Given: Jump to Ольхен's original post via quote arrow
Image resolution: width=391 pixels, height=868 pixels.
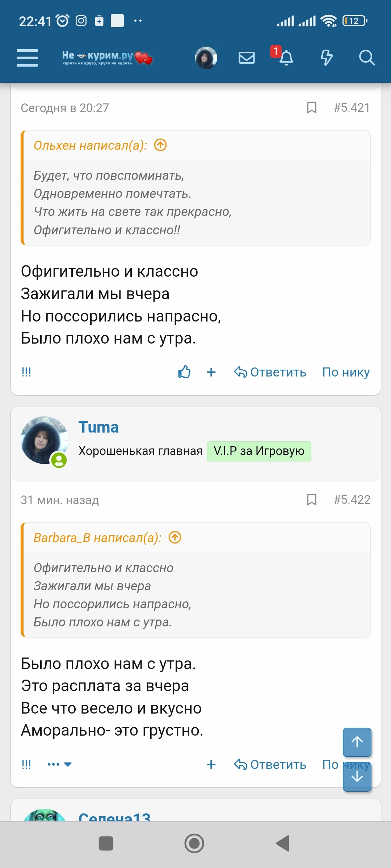Looking at the screenshot, I should (x=160, y=145).
